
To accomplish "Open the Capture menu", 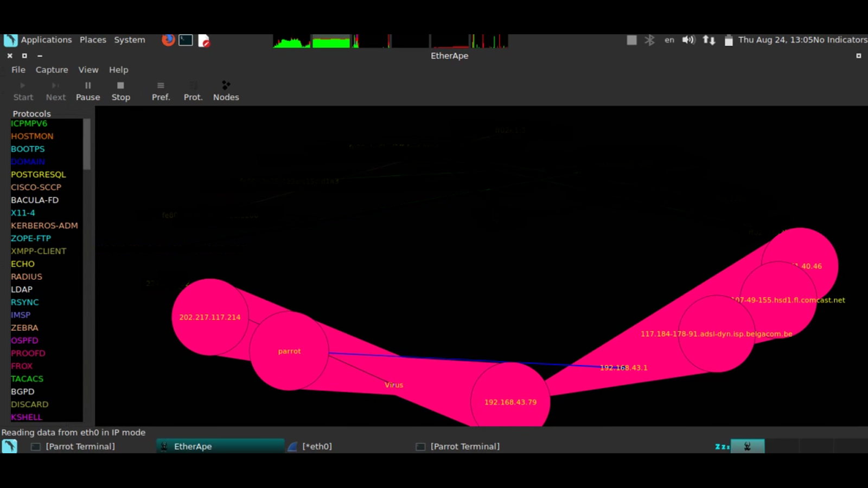I will point(52,69).
